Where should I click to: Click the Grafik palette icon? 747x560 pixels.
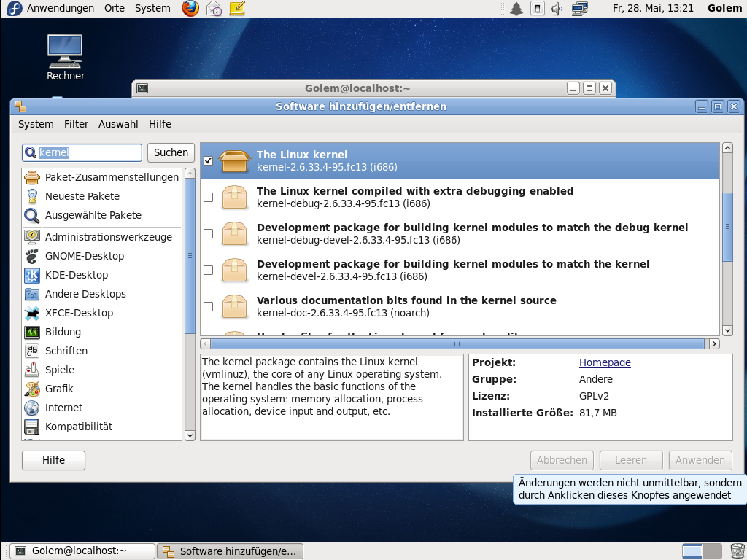point(32,389)
